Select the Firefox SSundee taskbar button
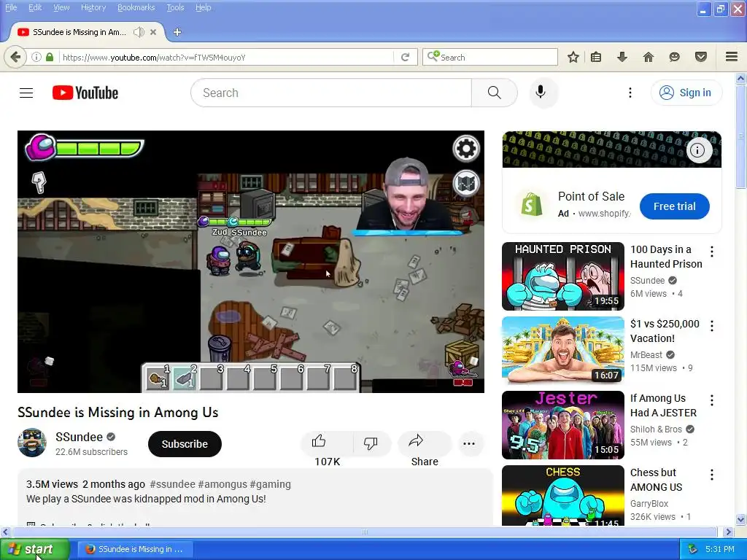 134,549
